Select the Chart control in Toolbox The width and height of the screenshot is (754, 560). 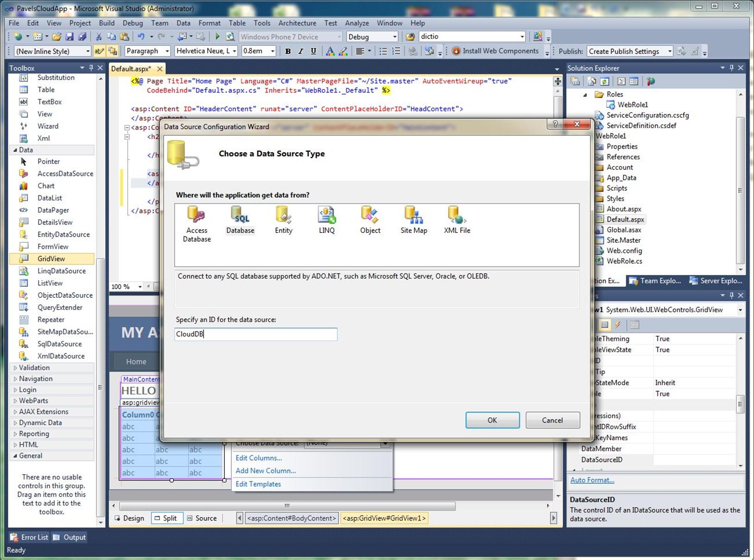point(46,186)
